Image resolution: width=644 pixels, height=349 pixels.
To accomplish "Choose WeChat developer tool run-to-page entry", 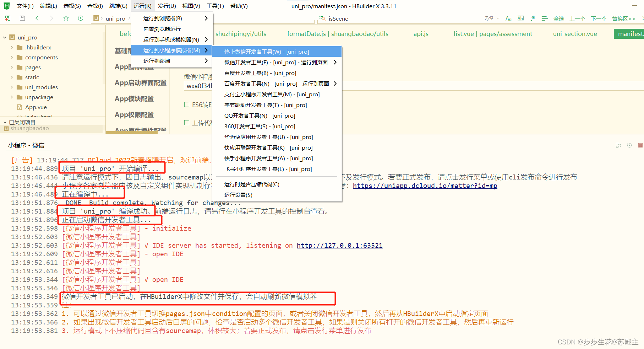I will (277, 62).
